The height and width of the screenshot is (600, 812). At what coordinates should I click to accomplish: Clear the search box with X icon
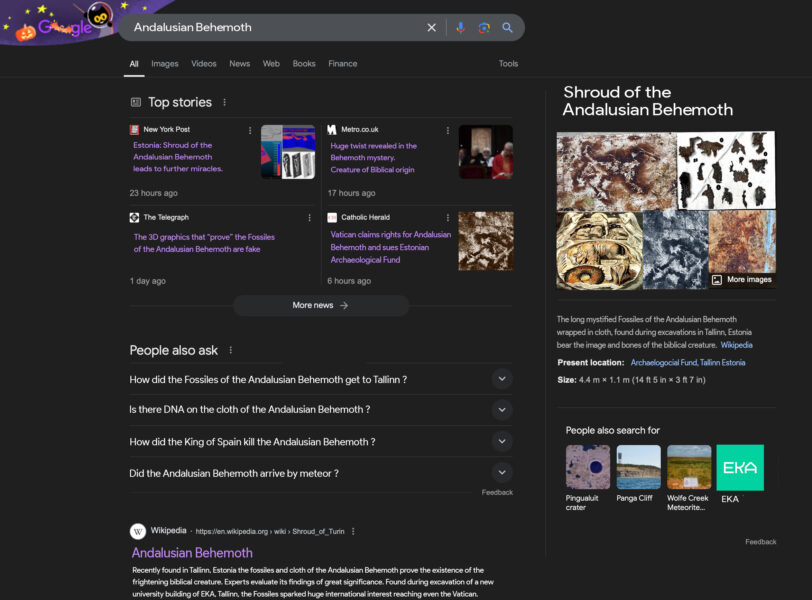[432, 28]
